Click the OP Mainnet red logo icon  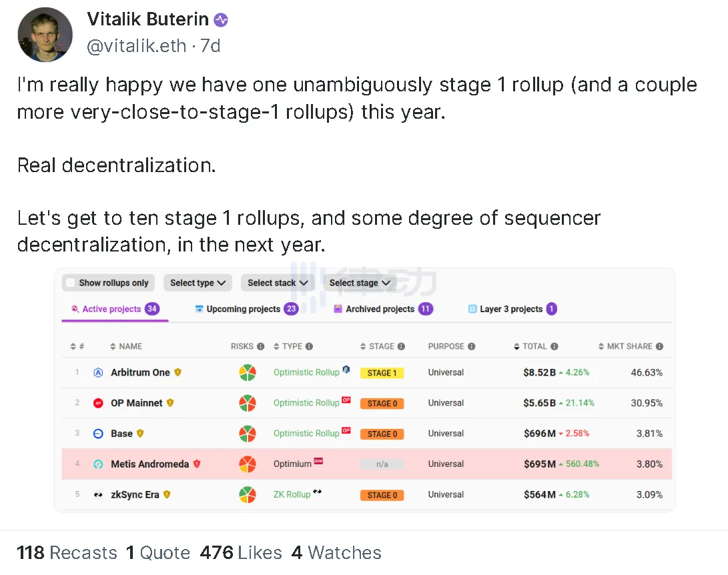tap(99, 403)
